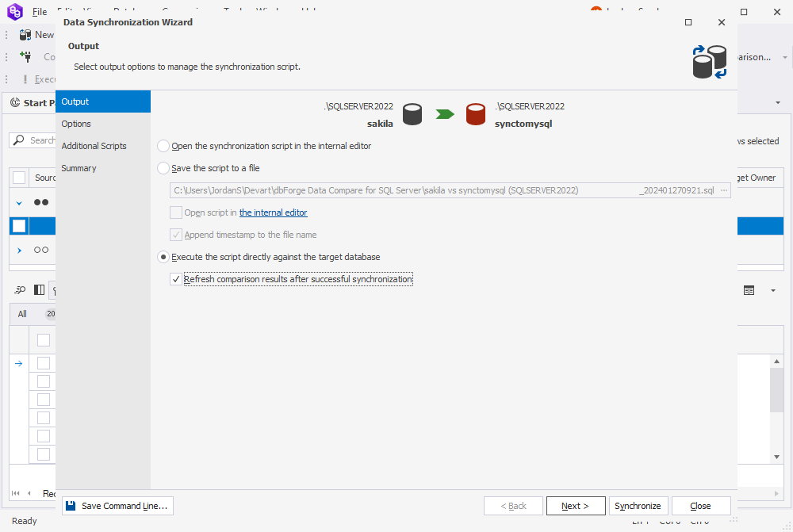Click the column layout icon in grid toolbar
The width and height of the screenshot is (793, 532).
tap(38, 290)
